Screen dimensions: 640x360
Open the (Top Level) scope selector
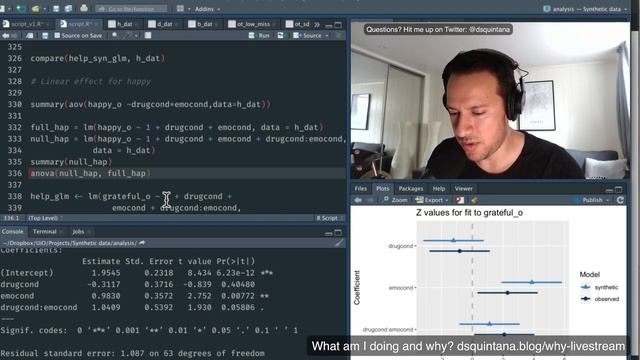(45, 218)
